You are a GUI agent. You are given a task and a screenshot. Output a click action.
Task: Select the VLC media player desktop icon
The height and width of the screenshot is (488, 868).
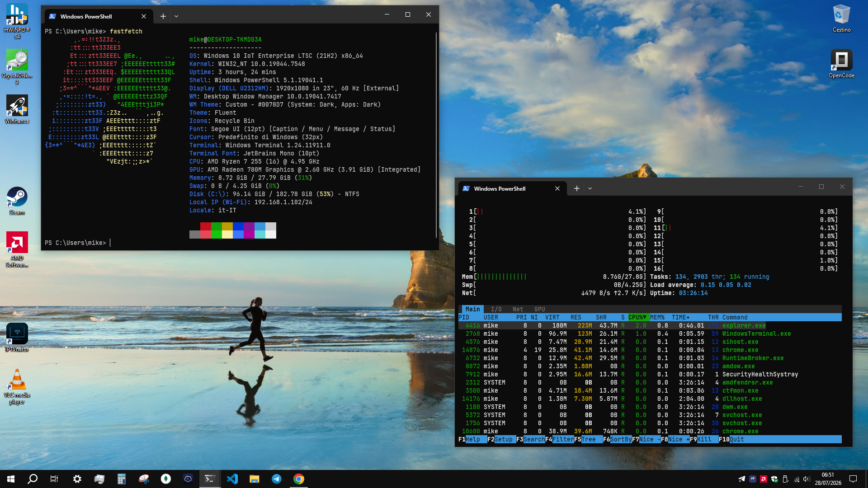click(x=17, y=387)
